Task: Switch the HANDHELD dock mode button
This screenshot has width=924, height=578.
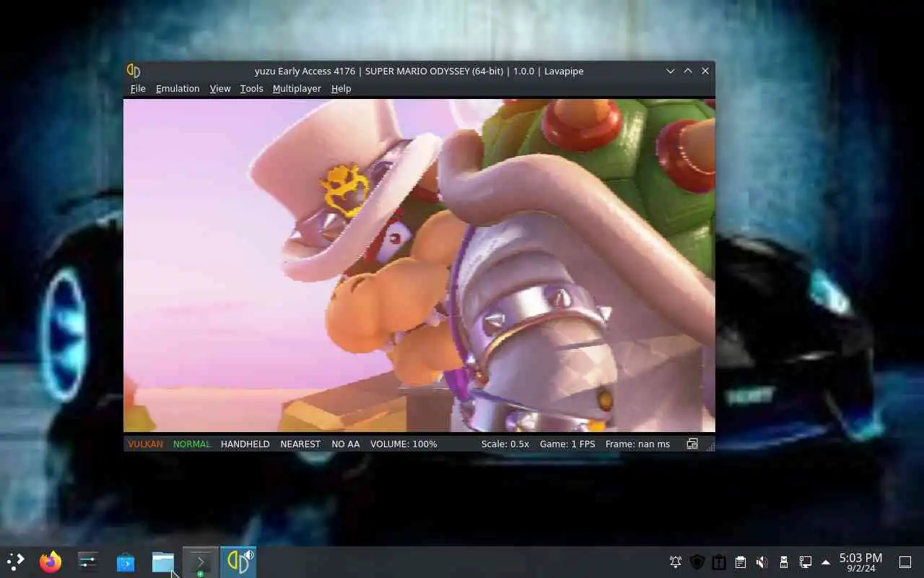Action: (x=245, y=444)
